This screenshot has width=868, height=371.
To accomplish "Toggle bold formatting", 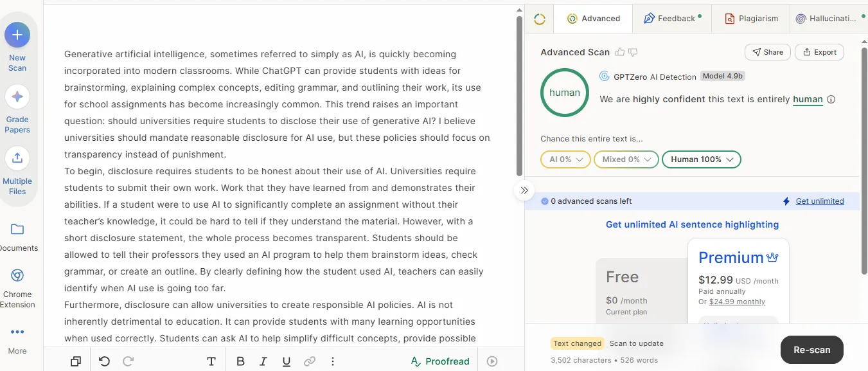I will click(x=240, y=361).
